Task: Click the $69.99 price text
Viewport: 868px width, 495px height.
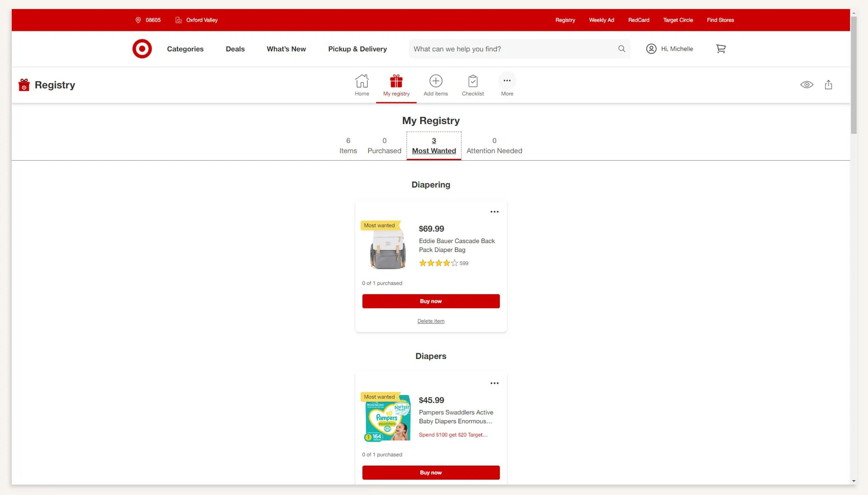Action: (x=431, y=229)
